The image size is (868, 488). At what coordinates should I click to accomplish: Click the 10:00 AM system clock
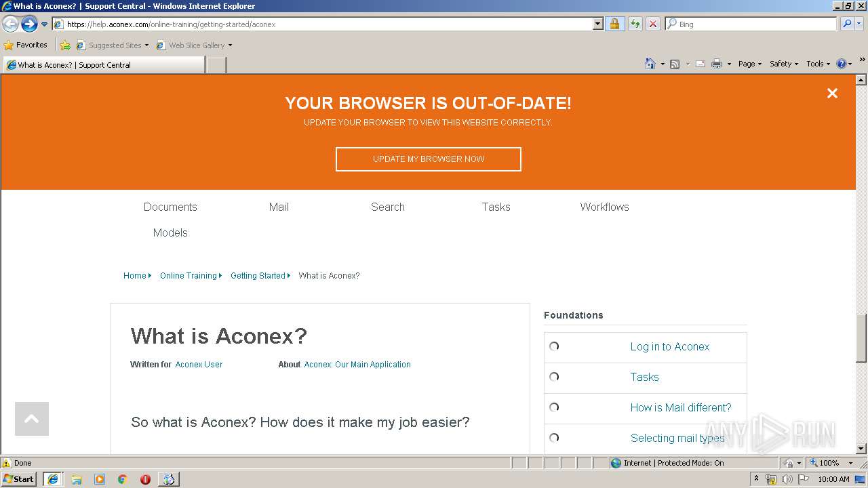tap(833, 479)
